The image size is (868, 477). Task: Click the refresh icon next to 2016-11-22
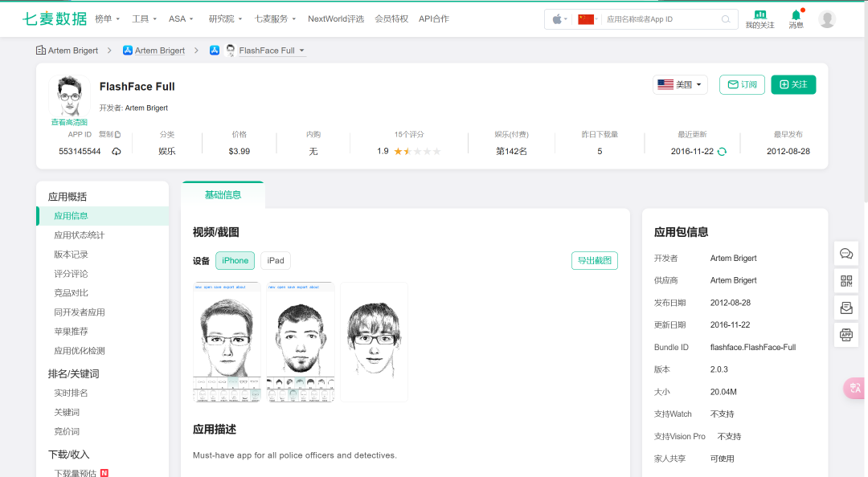pos(722,152)
